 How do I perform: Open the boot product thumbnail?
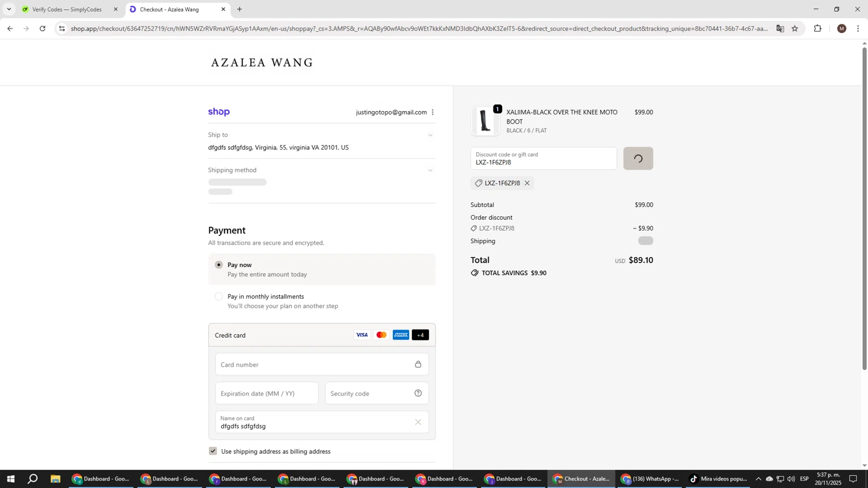click(485, 121)
